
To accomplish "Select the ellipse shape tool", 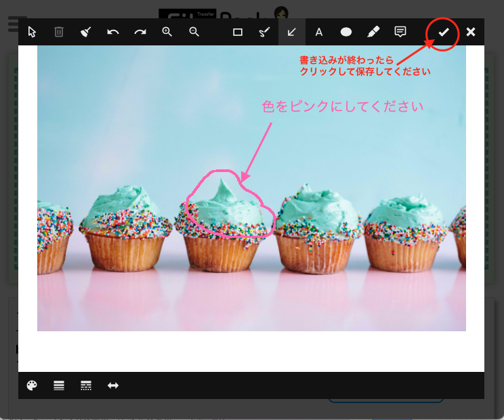I will coord(346,32).
